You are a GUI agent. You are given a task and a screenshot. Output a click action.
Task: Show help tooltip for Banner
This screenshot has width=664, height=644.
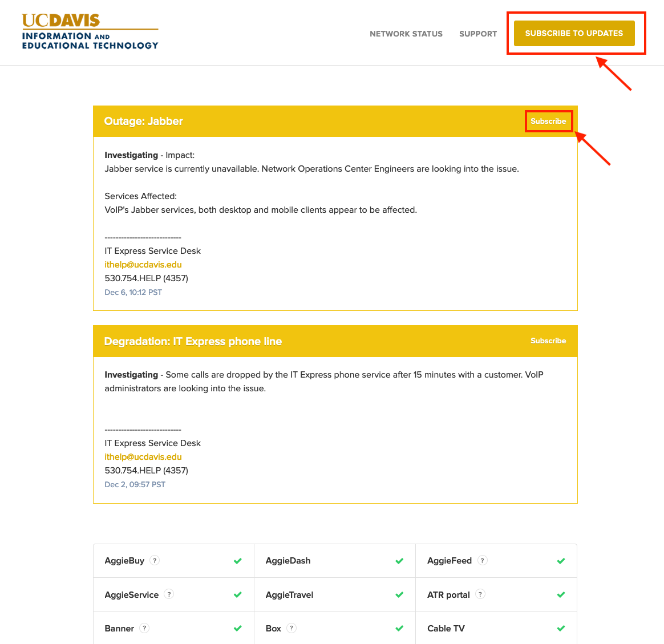[x=144, y=629]
